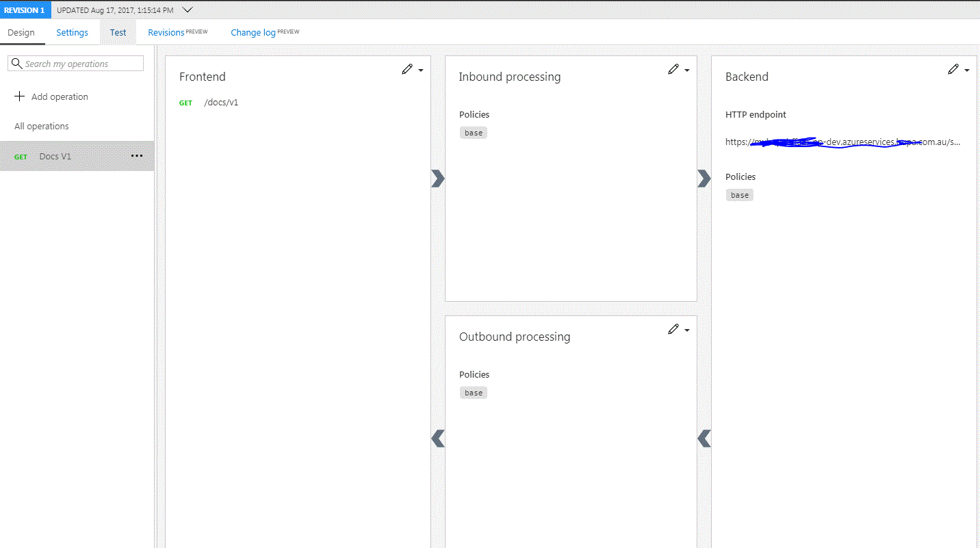Image resolution: width=980 pixels, height=548 pixels.
Task: Select the base policy under Inbound processing
Action: [473, 132]
